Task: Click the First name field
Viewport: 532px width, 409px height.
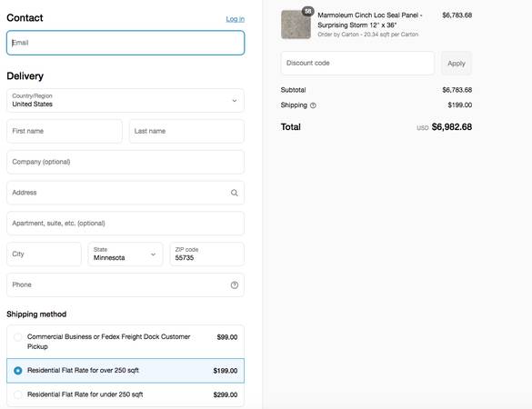Action: point(65,131)
